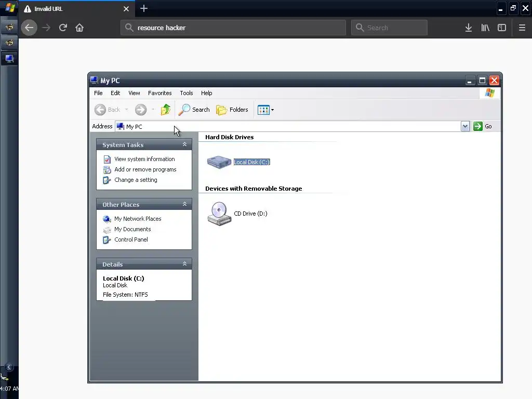Image resolution: width=532 pixels, height=399 pixels.
Task: Open My Documents link
Action: click(x=132, y=229)
